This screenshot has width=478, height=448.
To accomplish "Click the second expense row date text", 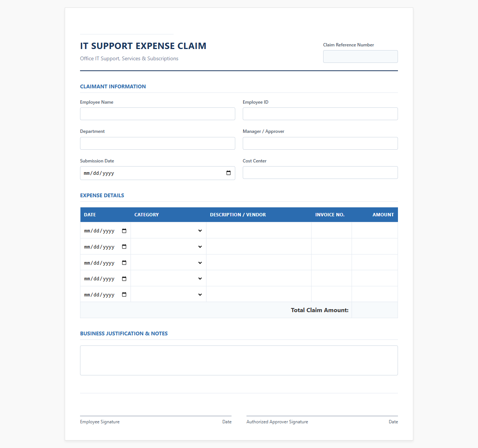I will coord(99,247).
